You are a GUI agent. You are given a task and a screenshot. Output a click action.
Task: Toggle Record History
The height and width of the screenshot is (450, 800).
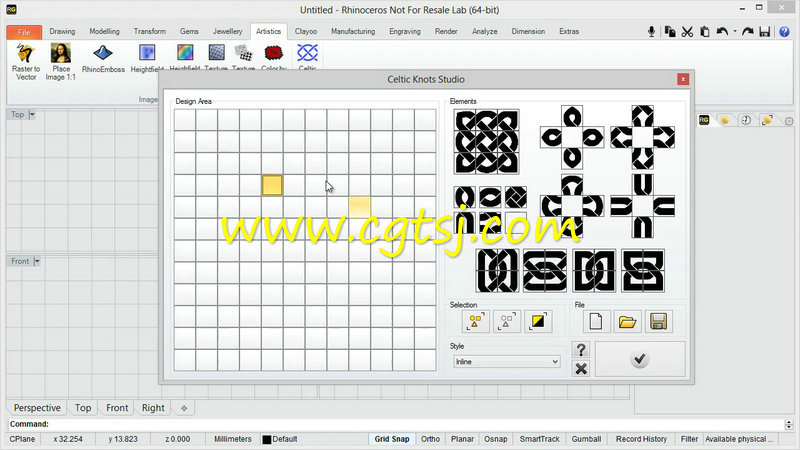pos(641,439)
